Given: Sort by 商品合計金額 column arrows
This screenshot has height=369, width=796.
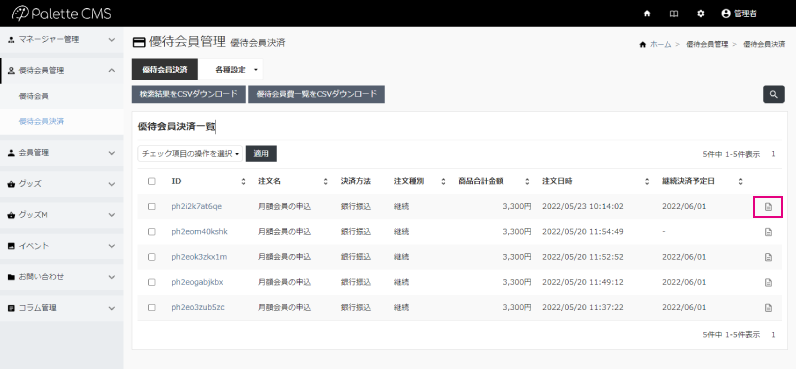Looking at the screenshot, I should 527,181.
